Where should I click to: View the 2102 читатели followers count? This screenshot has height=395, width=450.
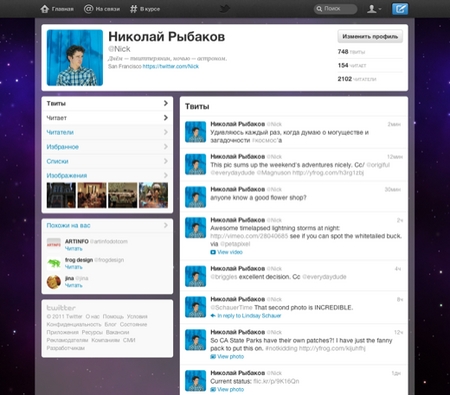pos(357,79)
